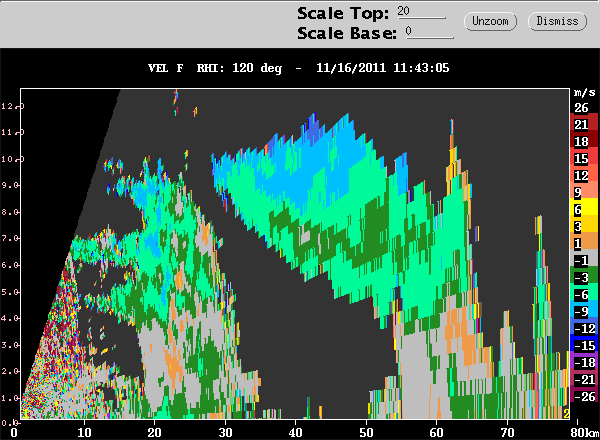Image resolution: width=600 pixels, height=440 pixels.
Task: Click the 5.0 height axis label
Action: (10, 292)
